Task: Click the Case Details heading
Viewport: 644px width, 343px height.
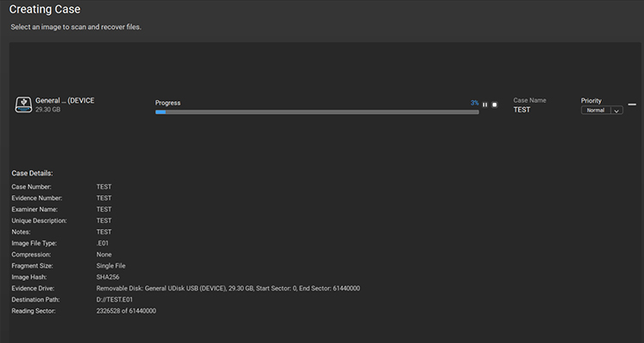Action: click(x=32, y=174)
